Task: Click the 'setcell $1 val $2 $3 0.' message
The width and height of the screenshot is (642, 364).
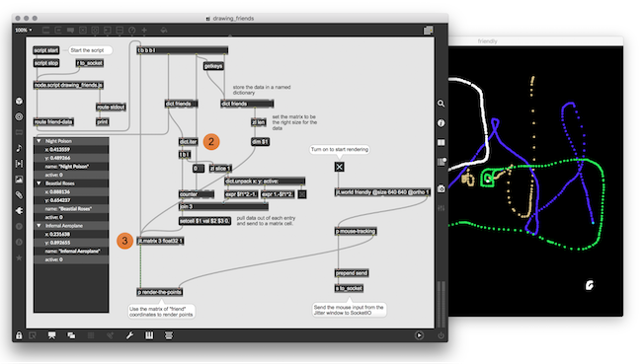Action: [x=204, y=221]
